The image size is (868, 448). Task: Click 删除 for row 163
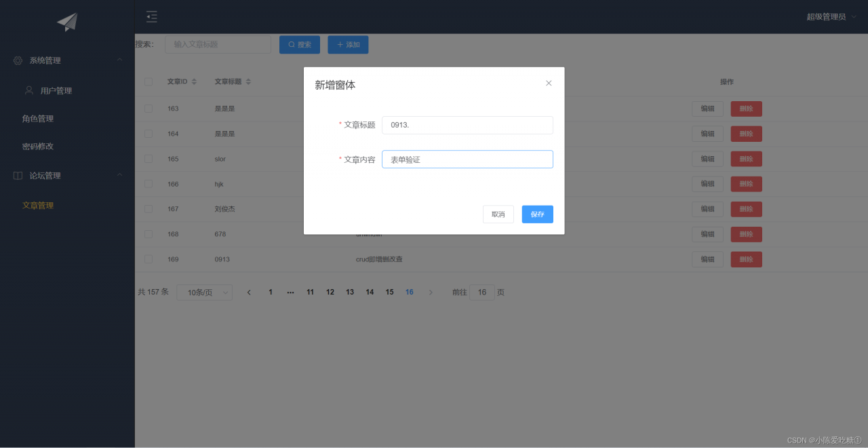point(747,109)
